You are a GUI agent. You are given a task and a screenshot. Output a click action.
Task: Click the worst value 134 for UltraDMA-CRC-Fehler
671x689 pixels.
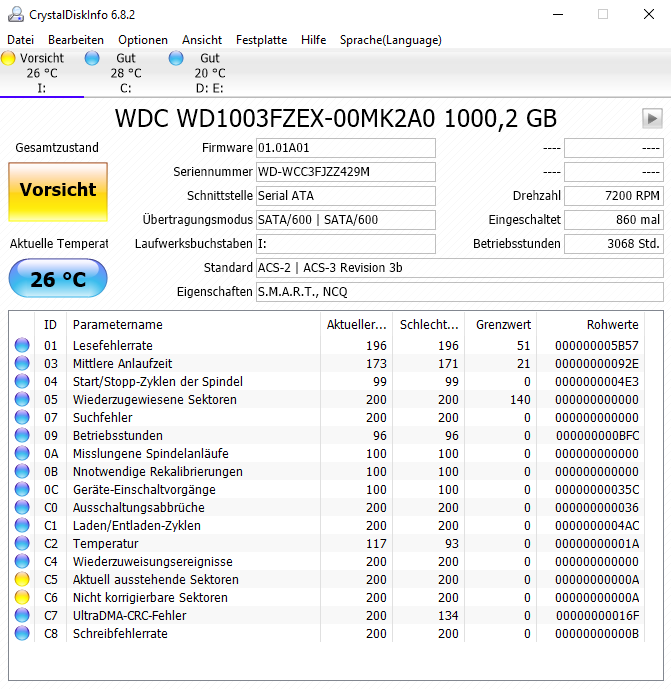pyautogui.click(x=448, y=616)
